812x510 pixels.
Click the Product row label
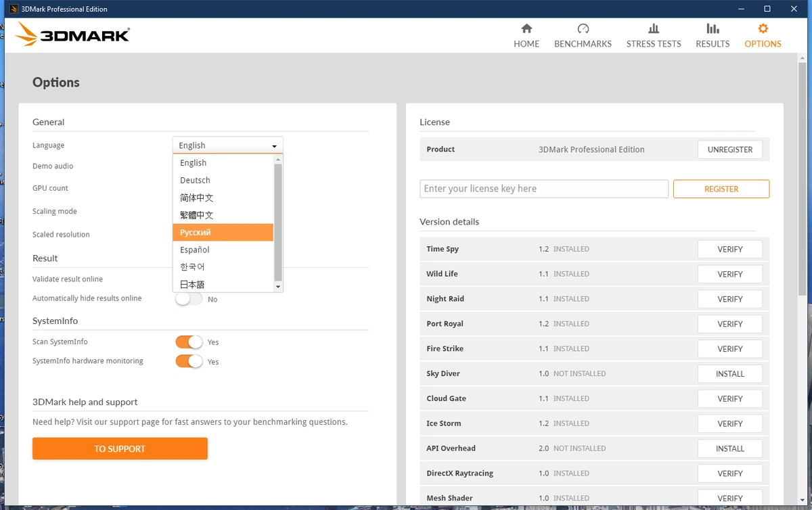pyautogui.click(x=441, y=149)
